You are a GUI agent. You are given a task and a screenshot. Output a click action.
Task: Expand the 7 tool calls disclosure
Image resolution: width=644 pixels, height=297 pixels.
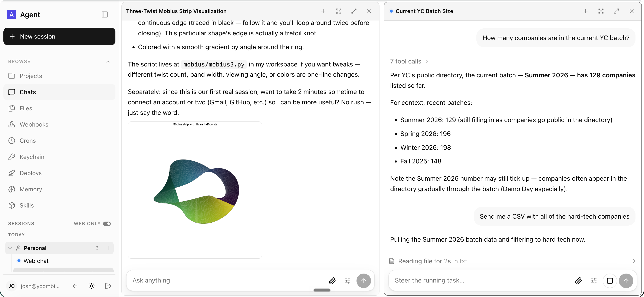pos(409,61)
